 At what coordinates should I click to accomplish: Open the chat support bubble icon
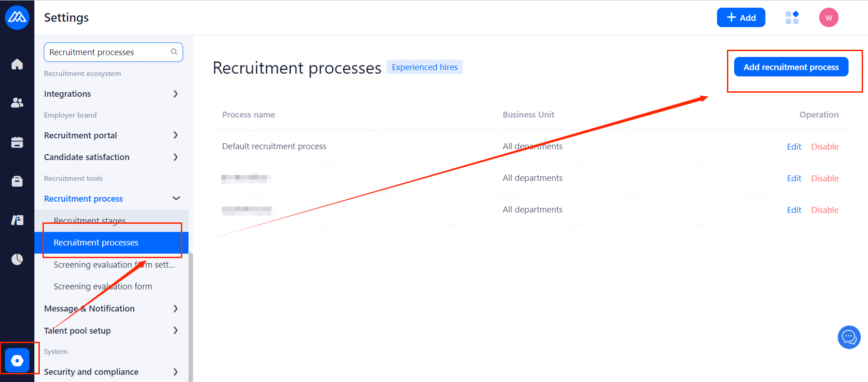tap(849, 337)
